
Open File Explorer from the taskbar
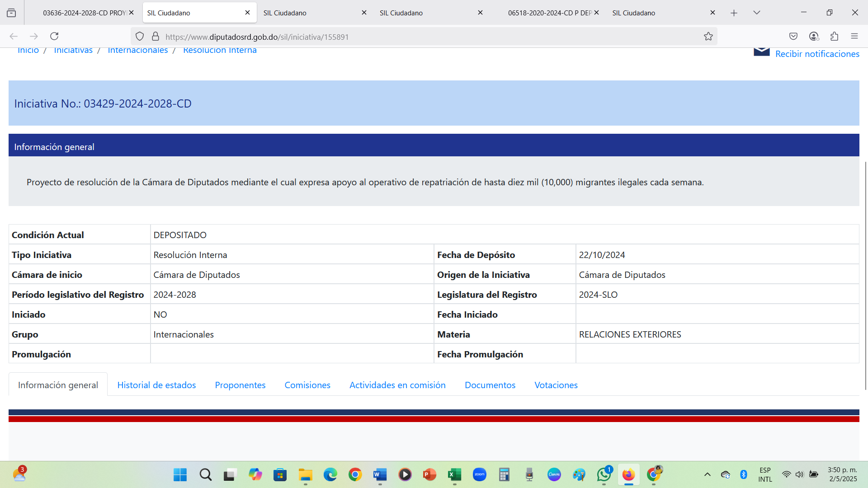306,474
